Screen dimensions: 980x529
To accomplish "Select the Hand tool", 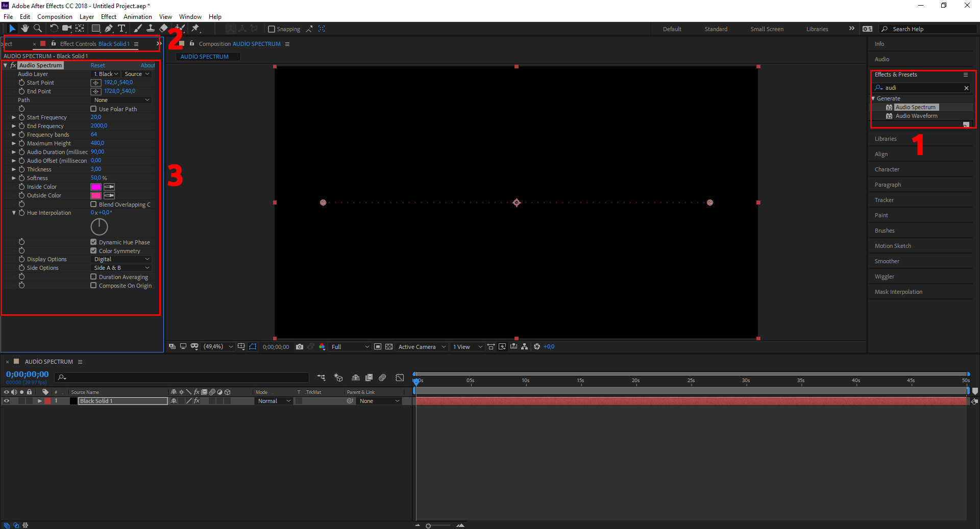I will pyautogui.click(x=24, y=29).
